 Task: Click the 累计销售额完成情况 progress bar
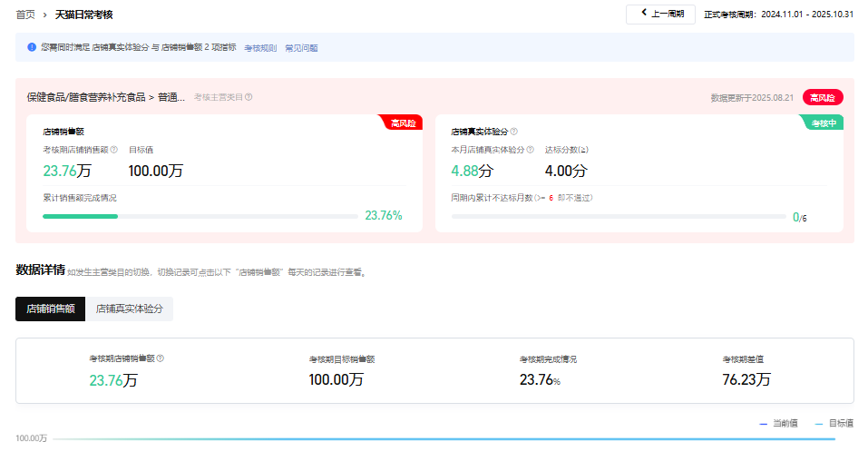[x=200, y=216]
